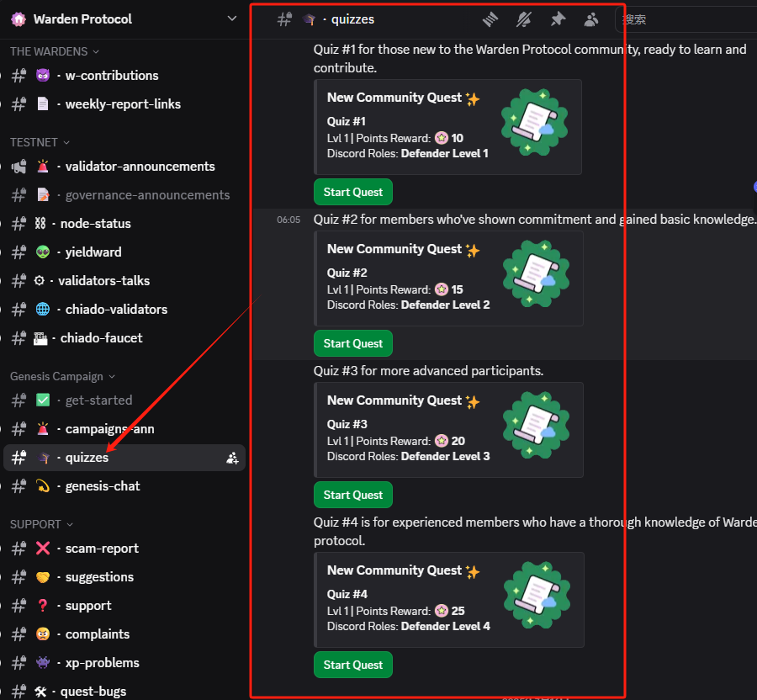Open the genesis-chat channel
Viewport: 757px width, 700px height.
point(102,486)
